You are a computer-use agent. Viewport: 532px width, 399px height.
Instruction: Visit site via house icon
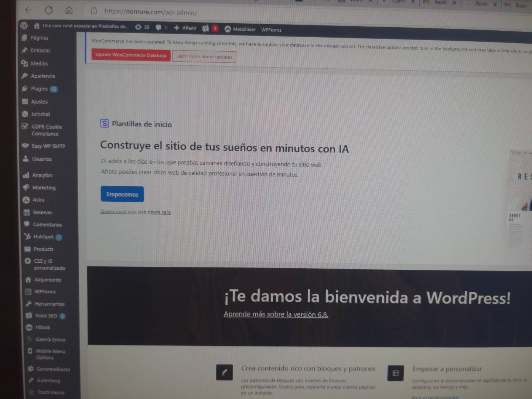(x=37, y=26)
